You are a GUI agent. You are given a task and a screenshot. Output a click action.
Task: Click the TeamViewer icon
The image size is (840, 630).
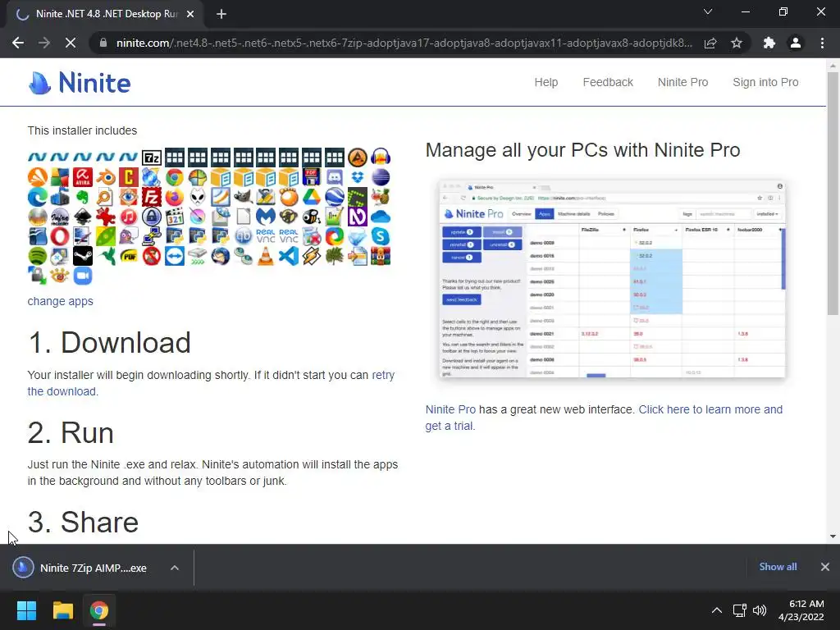coord(175,256)
